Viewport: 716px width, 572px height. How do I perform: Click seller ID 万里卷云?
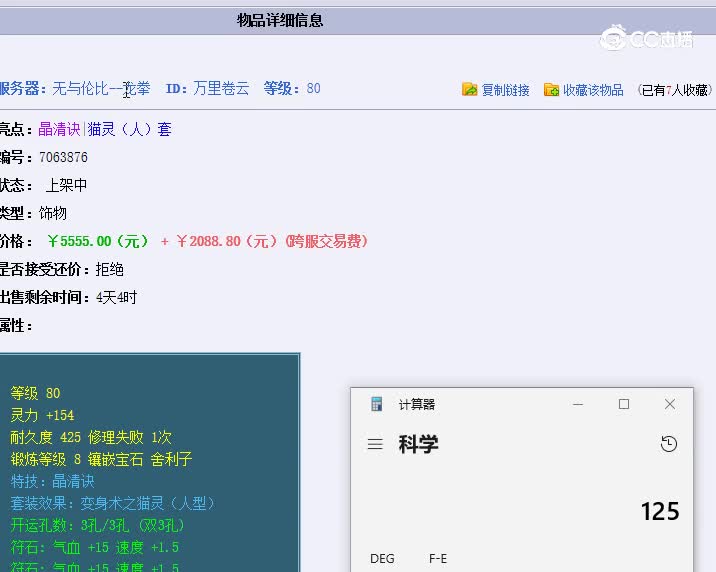pyautogui.click(x=221, y=88)
